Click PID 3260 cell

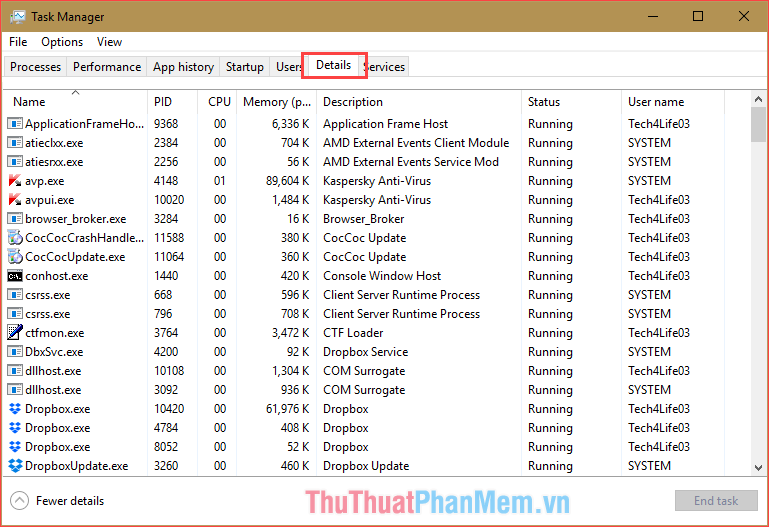[x=166, y=466]
